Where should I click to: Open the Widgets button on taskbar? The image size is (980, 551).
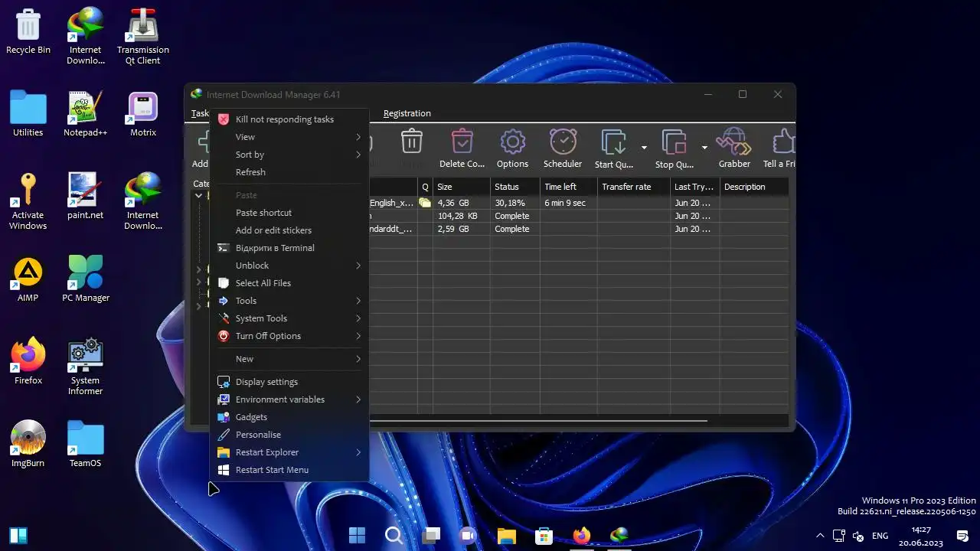(x=18, y=535)
